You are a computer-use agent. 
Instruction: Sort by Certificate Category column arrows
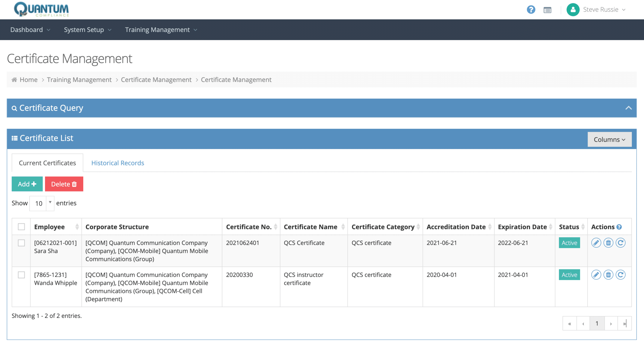point(418,227)
